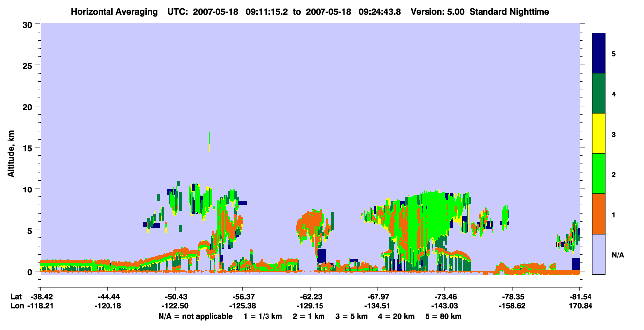Viewport: 644px width, 330px height.
Task: Click the 'Standard Nighttime' title text
Action: pos(509,11)
